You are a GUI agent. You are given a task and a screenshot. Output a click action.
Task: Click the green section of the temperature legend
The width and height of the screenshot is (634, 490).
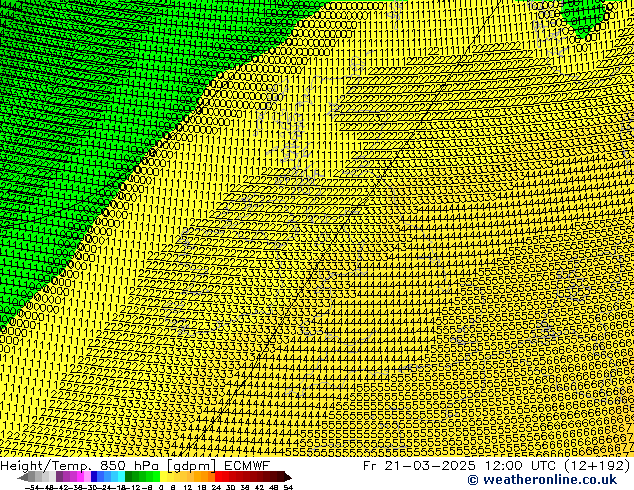point(142,477)
